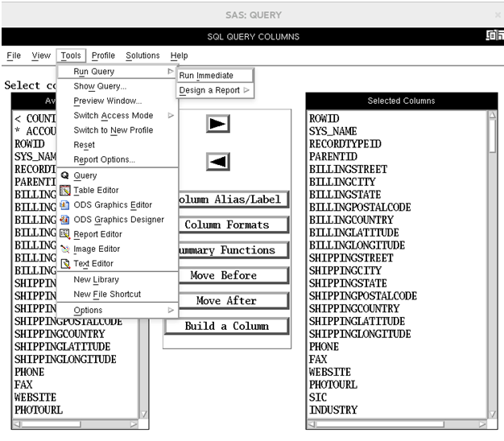Expand the Options submenu arrow
The width and height of the screenshot is (504, 441).
click(x=171, y=310)
